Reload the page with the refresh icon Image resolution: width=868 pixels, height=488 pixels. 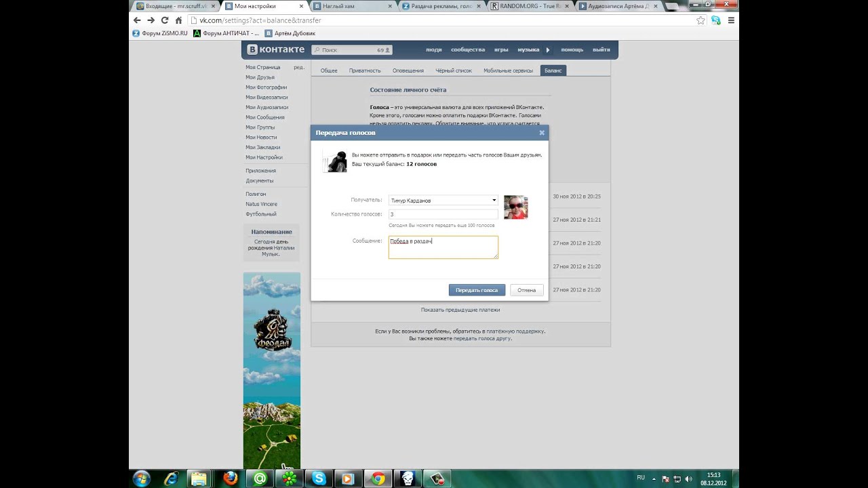165,20
